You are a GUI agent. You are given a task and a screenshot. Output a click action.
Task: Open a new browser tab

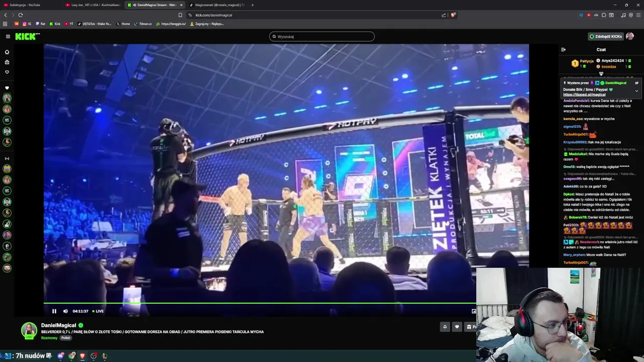click(253, 5)
